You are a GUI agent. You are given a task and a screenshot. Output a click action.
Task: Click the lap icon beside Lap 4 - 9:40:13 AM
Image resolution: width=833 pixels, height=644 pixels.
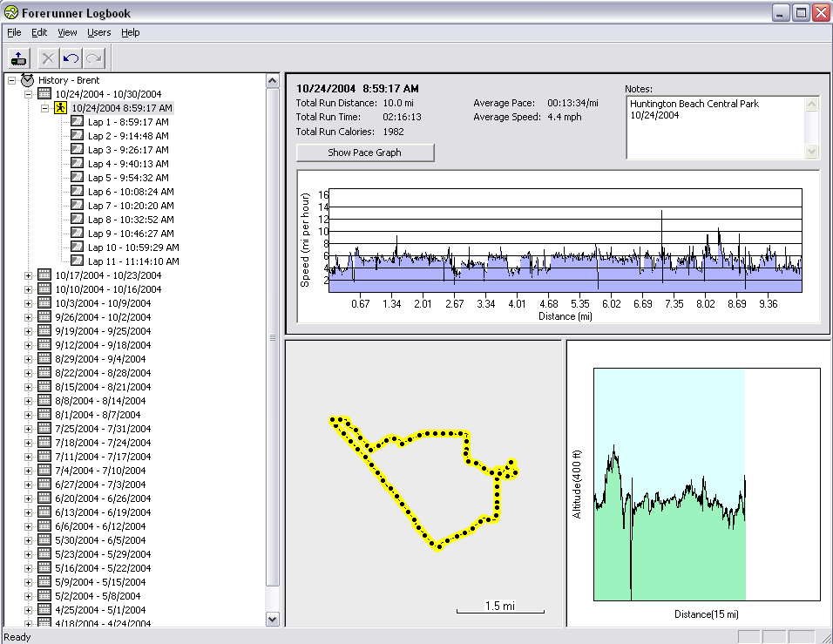pos(77,164)
